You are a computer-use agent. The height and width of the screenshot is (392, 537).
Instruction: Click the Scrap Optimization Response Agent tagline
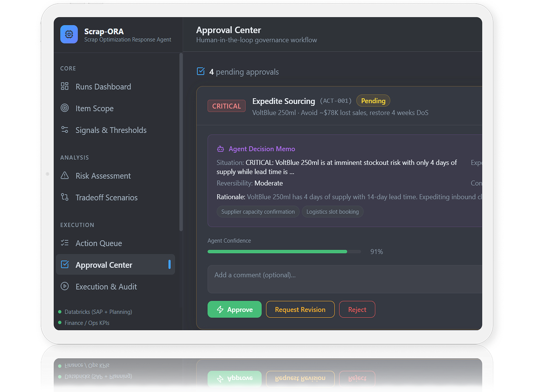pos(127,40)
